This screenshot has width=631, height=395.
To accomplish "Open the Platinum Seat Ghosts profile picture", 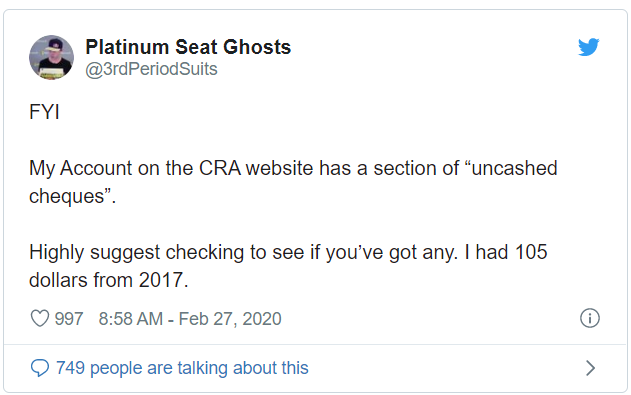I will [x=52, y=57].
